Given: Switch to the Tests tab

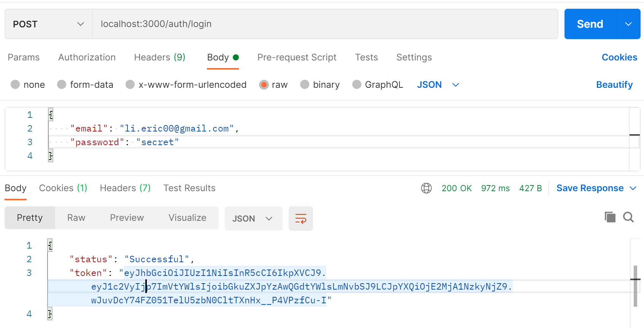Looking at the screenshot, I should click(x=366, y=57).
